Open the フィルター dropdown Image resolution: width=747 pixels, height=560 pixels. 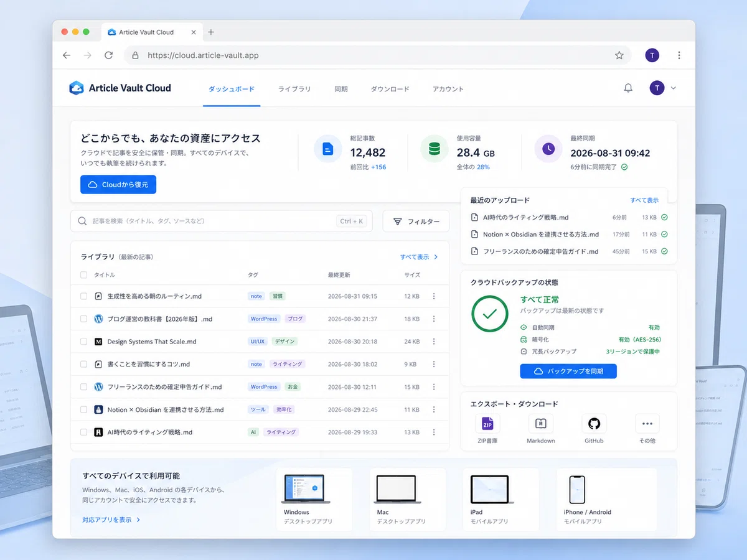point(416,221)
